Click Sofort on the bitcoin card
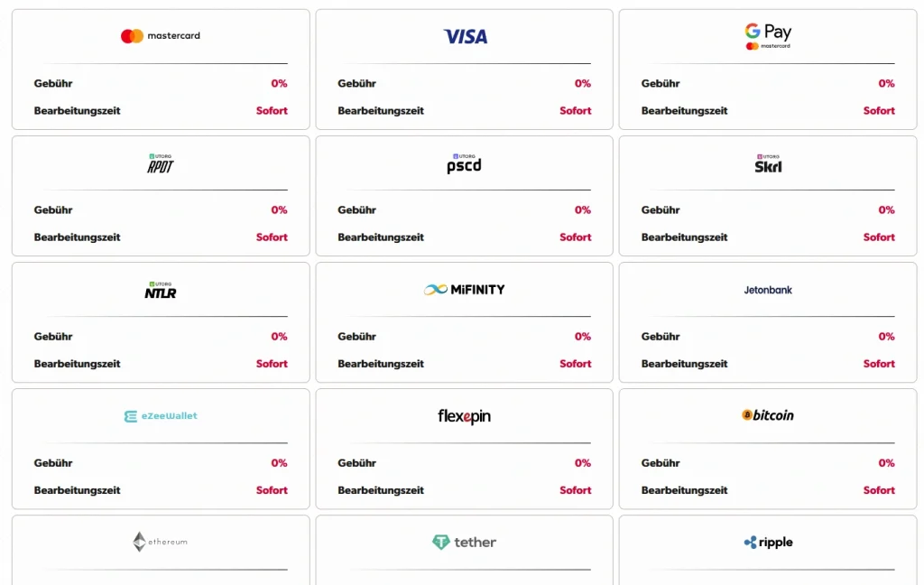 pos(878,490)
